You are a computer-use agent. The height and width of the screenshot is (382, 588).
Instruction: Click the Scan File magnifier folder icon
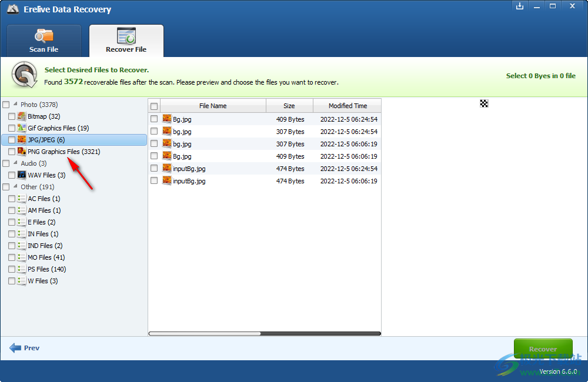44,36
